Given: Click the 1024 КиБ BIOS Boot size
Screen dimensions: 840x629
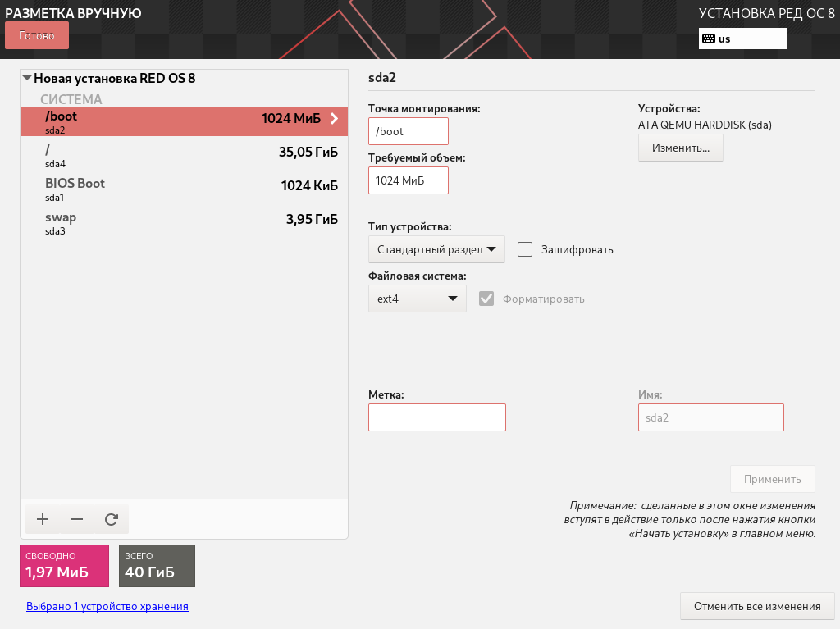Looking at the screenshot, I should (x=309, y=186).
